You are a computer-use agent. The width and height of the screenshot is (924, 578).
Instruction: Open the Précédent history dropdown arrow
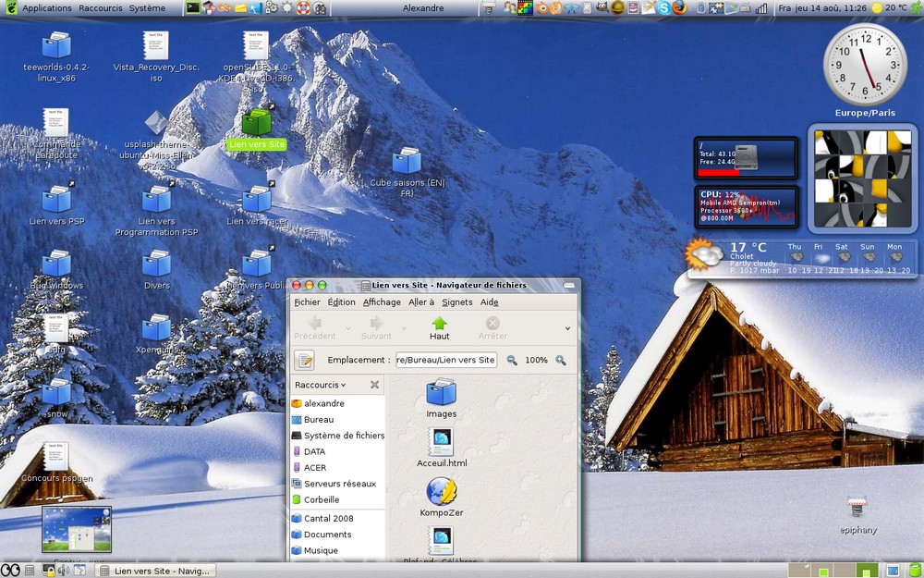coord(347,328)
